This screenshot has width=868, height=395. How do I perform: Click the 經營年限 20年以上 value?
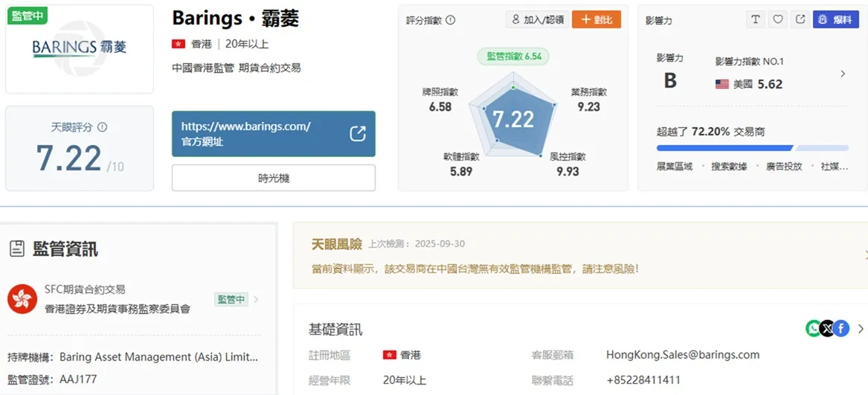[x=405, y=381]
